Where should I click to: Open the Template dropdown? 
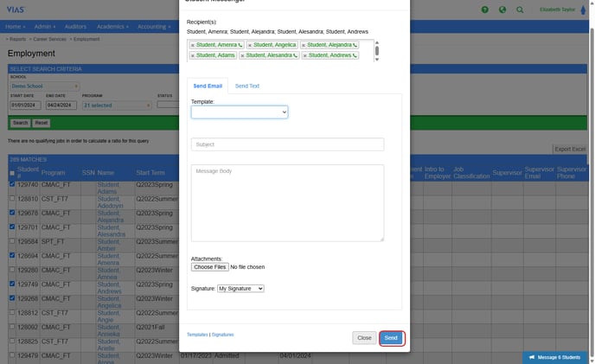pyautogui.click(x=240, y=112)
